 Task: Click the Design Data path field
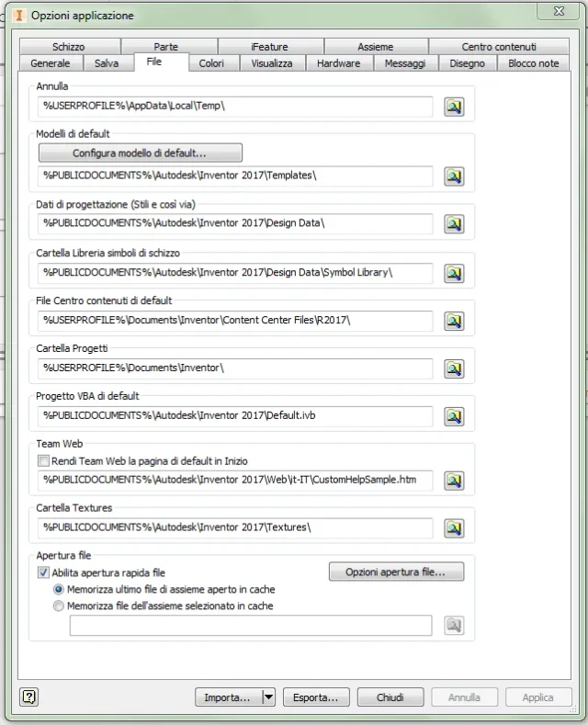[x=235, y=224]
